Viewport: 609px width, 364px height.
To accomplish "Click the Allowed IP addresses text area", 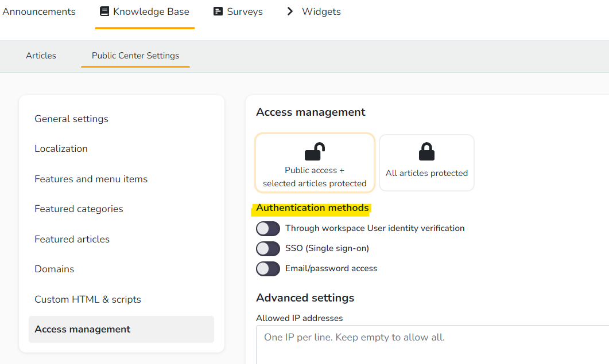I will point(432,344).
